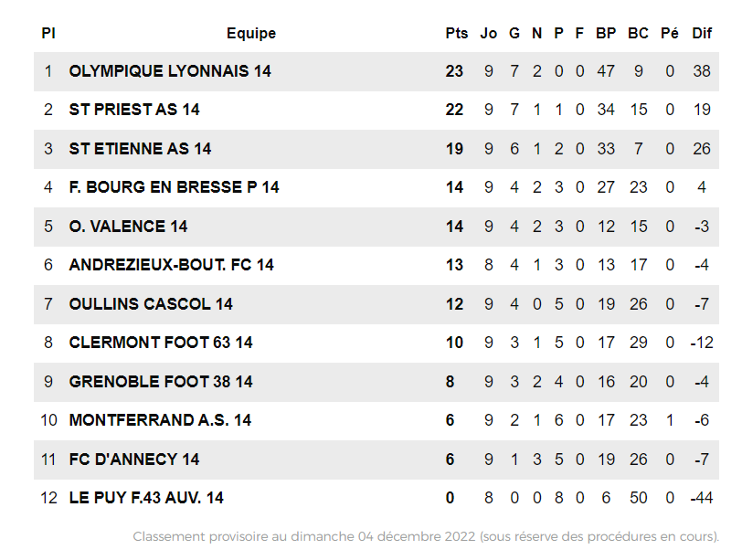Select ST ETIENNE AS 14 in standings

(x=140, y=149)
